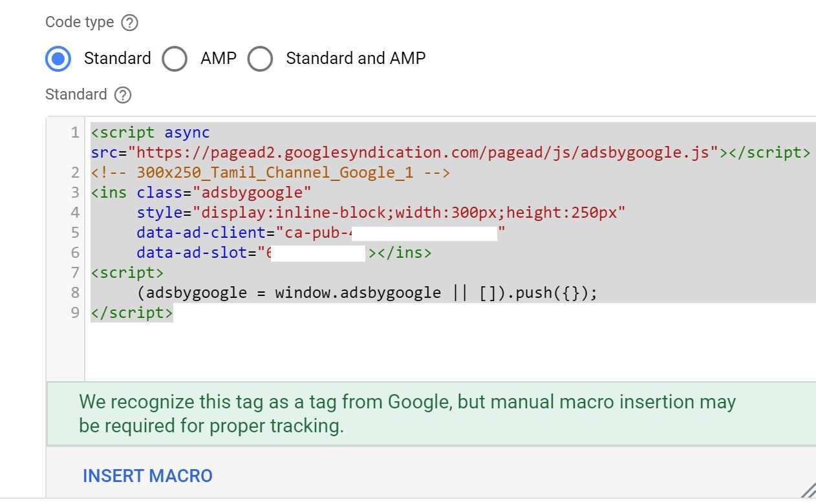Click line number 2 in the gutter

(75, 173)
